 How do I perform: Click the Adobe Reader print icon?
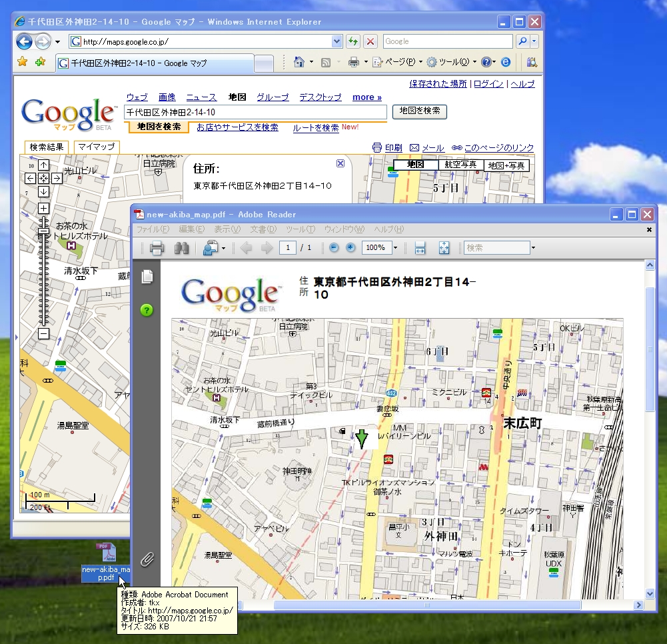[x=157, y=248]
